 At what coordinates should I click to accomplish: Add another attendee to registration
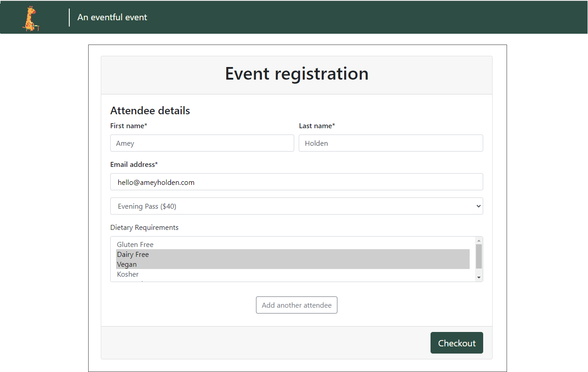[296, 305]
